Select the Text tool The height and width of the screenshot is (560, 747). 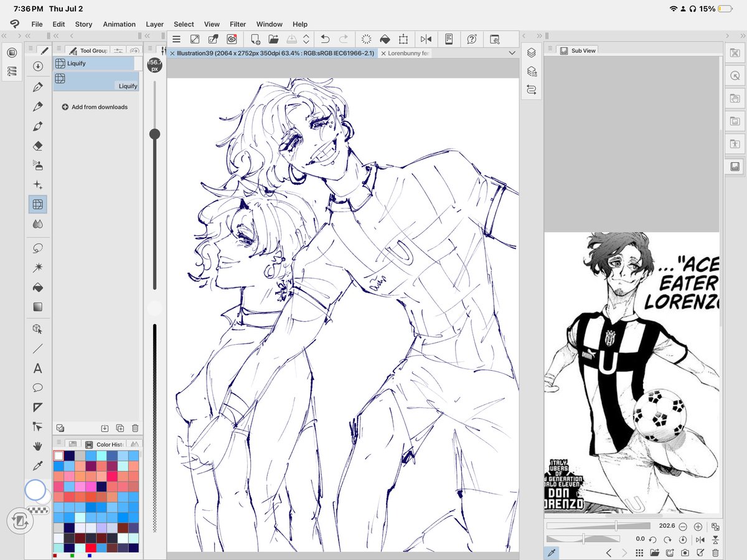pyautogui.click(x=37, y=368)
